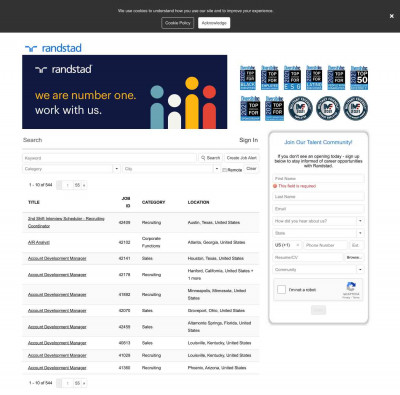
Task: Click the 'we are number one' banner
Action: coord(125,92)
